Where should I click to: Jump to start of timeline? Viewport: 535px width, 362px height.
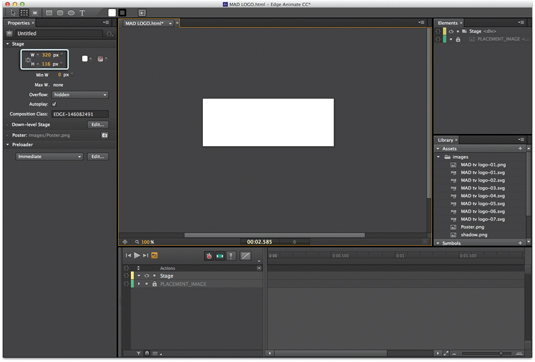click(128, 255)
